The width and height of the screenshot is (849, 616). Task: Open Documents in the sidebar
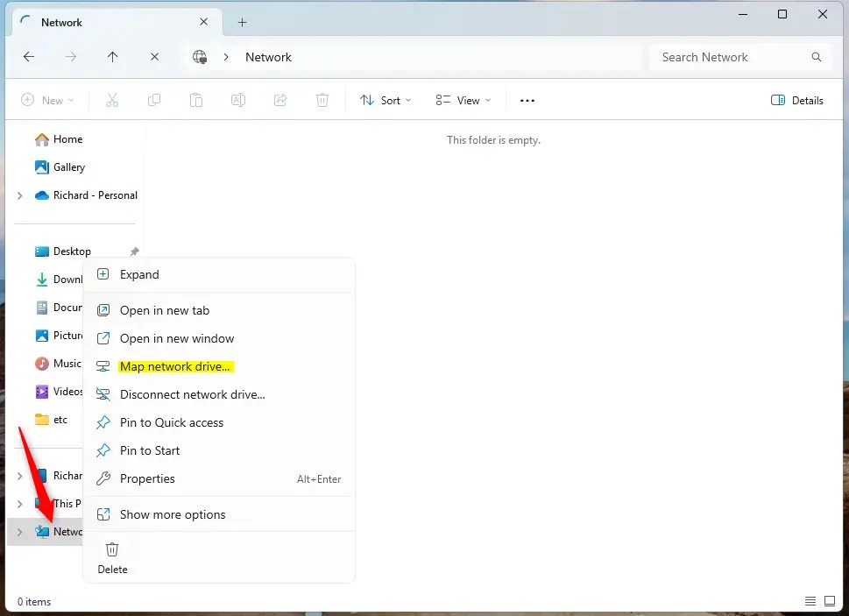point(59,308)
